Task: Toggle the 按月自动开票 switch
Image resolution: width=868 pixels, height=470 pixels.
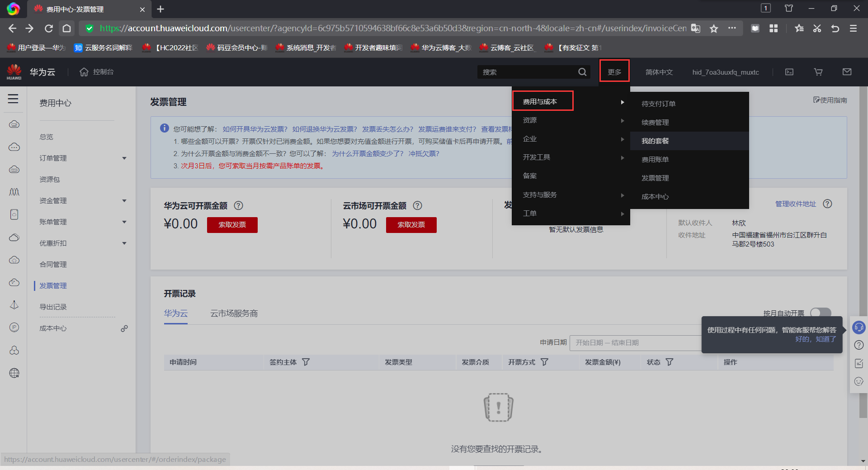Action: point(821,313)
